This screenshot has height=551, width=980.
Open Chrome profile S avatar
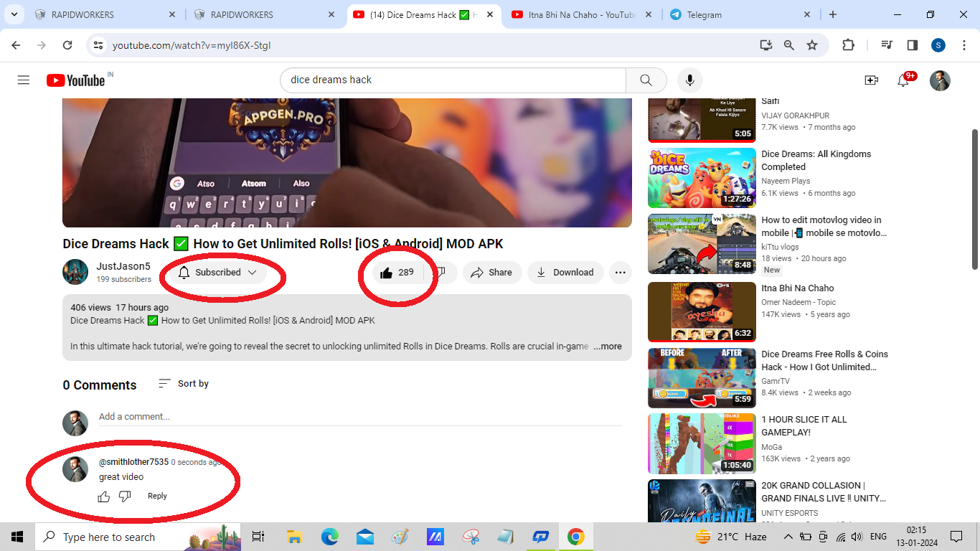tap(938, 45)
